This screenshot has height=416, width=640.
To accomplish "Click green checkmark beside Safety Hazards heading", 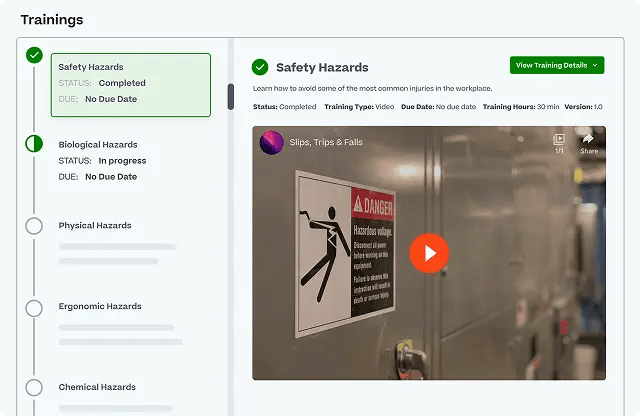I will click(x=260, y=67).
